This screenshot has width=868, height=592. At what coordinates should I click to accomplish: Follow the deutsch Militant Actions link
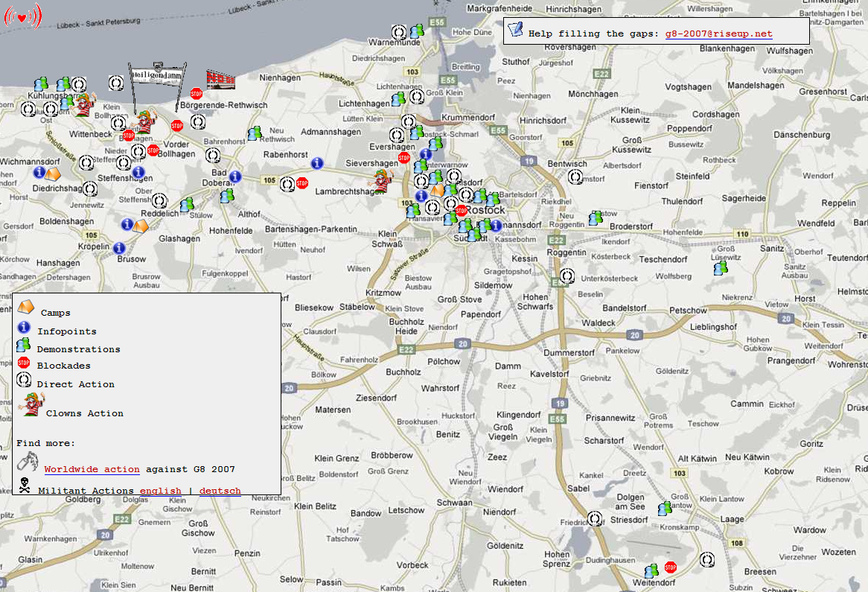pyautogui.click(x=220, y=491)
